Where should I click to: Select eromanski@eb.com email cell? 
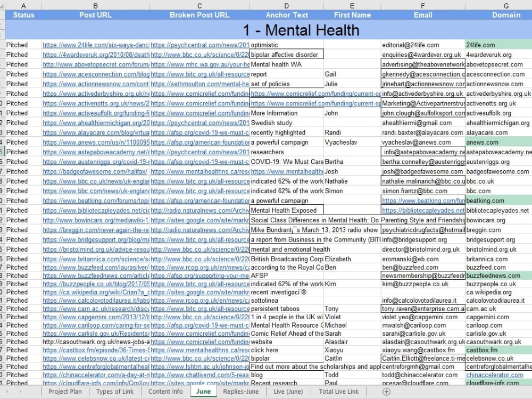[x=423, y=259]
